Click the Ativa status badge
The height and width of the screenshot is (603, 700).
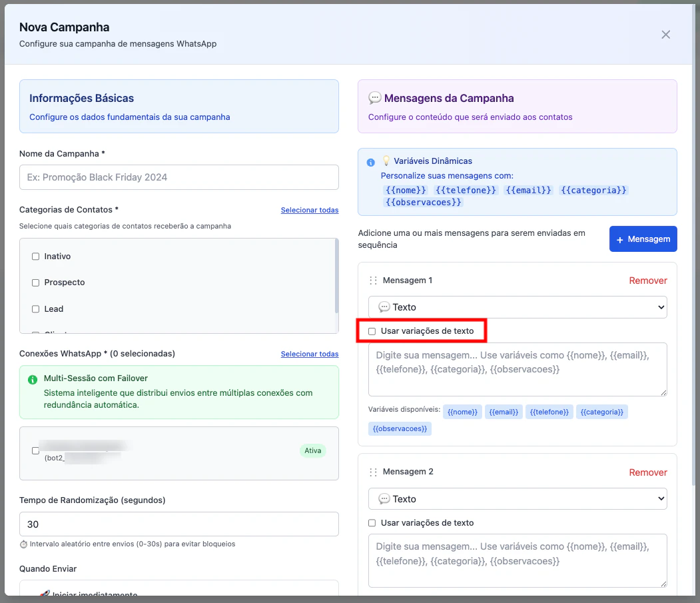click(312, 450)
